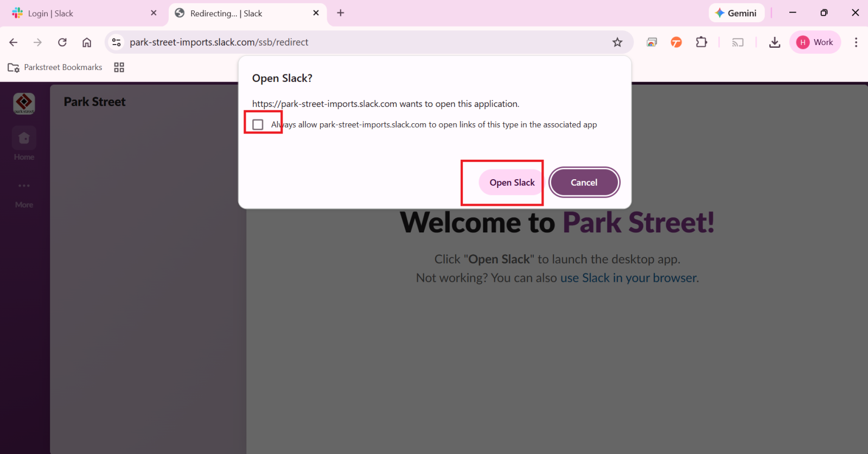Viewport: 868px width, 454px height.
Task: Bookmark this page with the star icon
Action: pyautogui.click(x=617, y=42)
